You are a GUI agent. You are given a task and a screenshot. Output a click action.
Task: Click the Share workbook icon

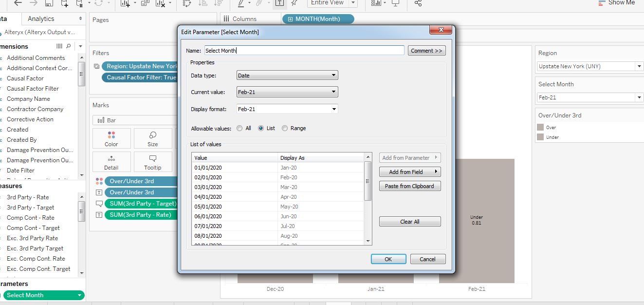tap(418, 3)
